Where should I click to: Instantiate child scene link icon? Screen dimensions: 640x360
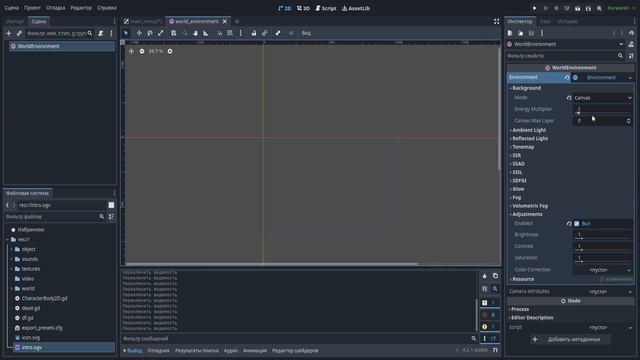pos(19,33)
